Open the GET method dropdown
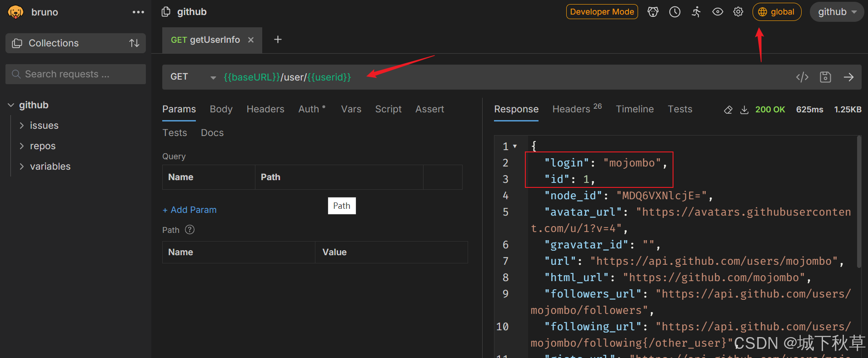 pos(193,77)
